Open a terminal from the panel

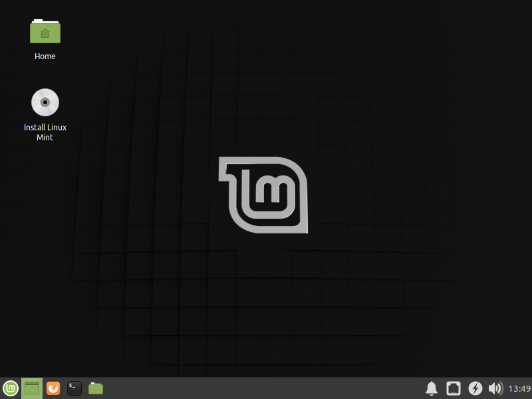73,388
